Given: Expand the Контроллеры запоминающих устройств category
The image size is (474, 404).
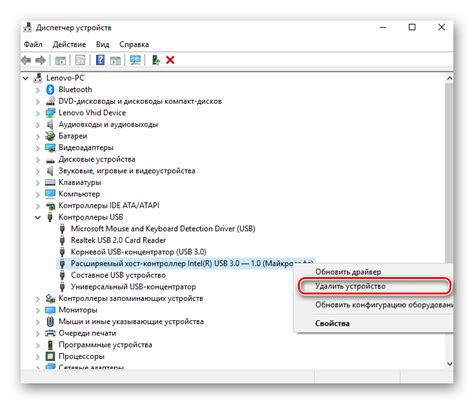Looking at the screenshot, I should pos(38,299).
